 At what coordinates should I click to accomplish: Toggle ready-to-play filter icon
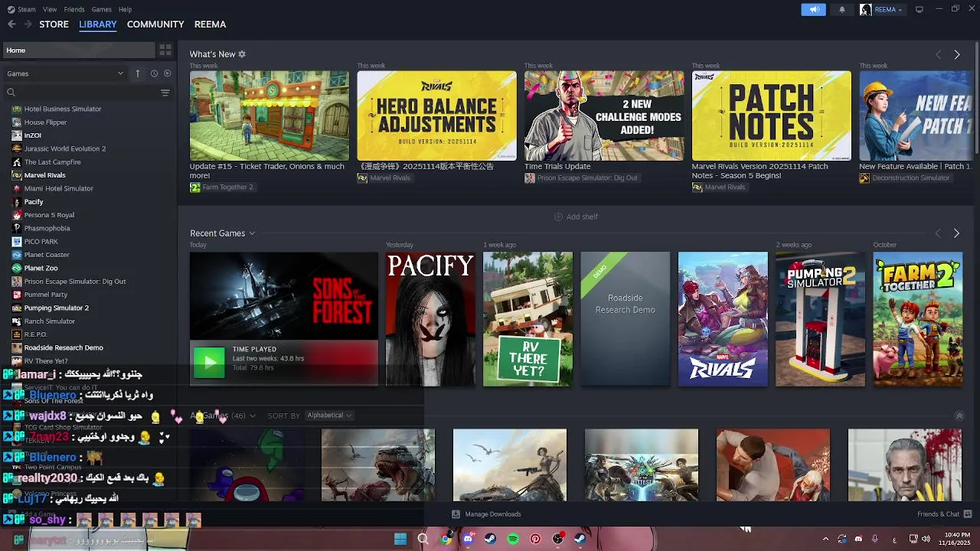(168, 73)
